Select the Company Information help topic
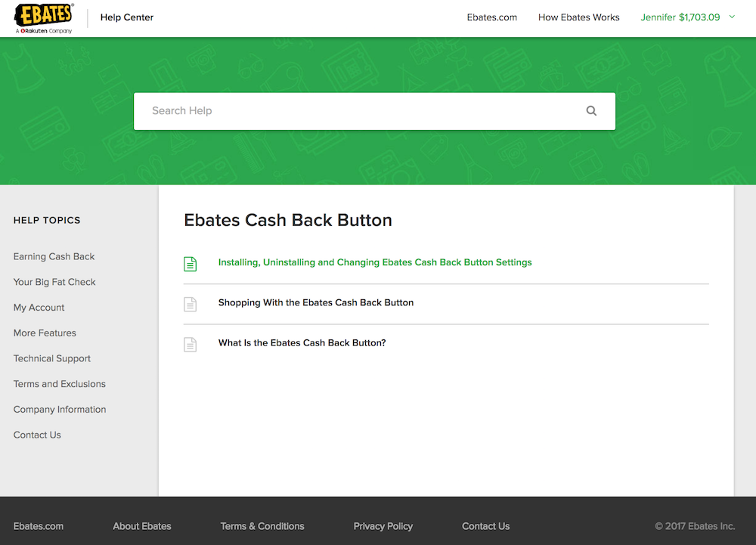Viewport: 756px width, 545px height. [x=60, y=410]
